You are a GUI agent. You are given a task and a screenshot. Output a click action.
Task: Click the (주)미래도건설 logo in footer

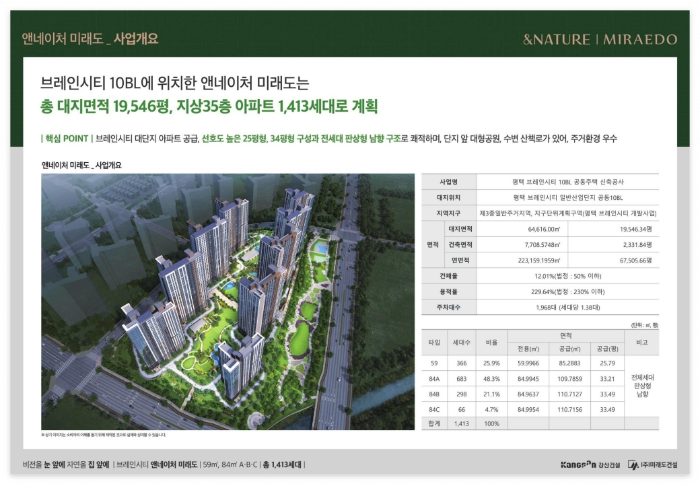click(653, 465)
